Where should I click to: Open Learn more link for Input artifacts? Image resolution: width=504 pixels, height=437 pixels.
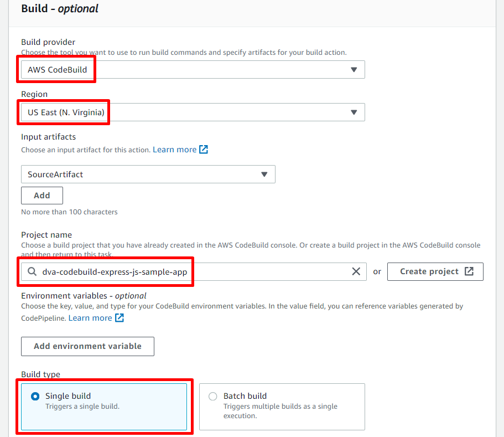(x=174, y=150)
